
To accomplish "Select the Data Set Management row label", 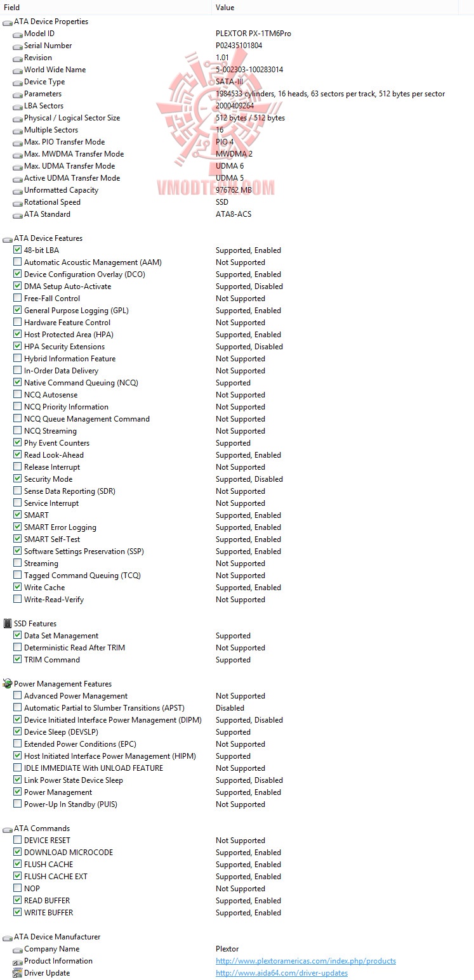I will 61,636.
